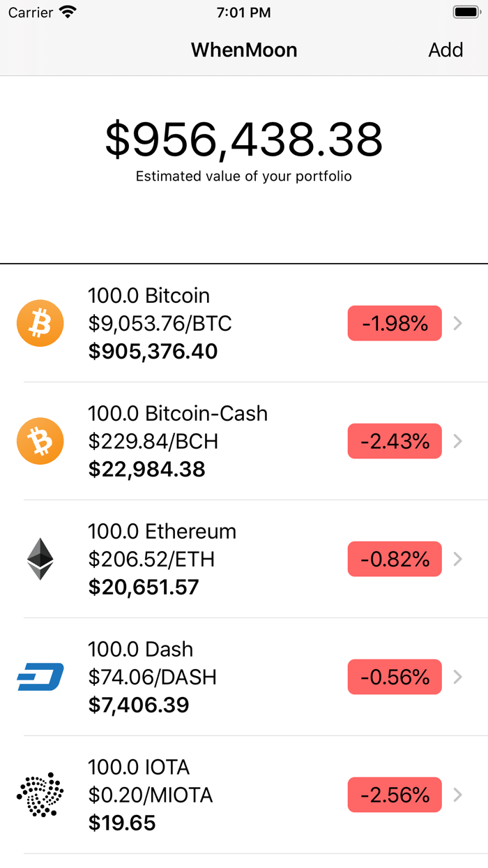Select the IOTA dotted logo icon
Screen dimensions: 488x868
pyautogui.click(x=40, y=795)
